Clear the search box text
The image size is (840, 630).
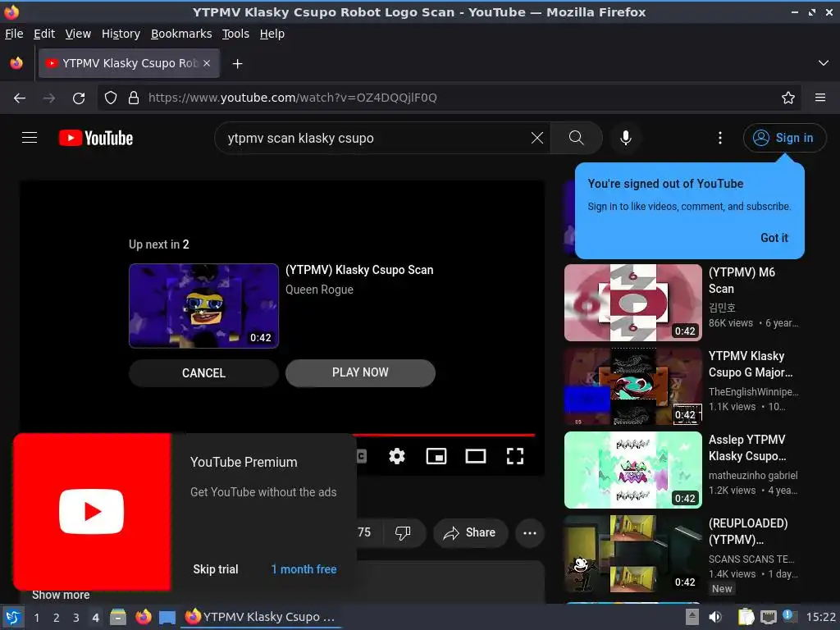[x=536, y=138]
